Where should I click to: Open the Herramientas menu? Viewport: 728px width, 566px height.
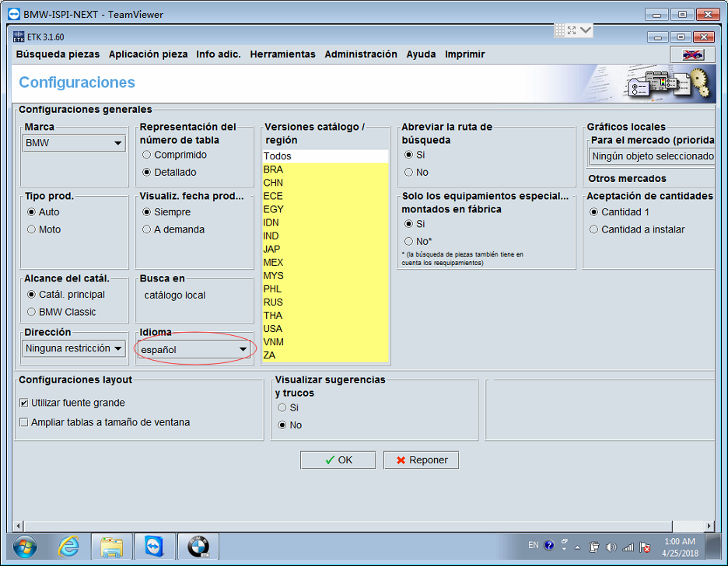[x=282, y=54]
